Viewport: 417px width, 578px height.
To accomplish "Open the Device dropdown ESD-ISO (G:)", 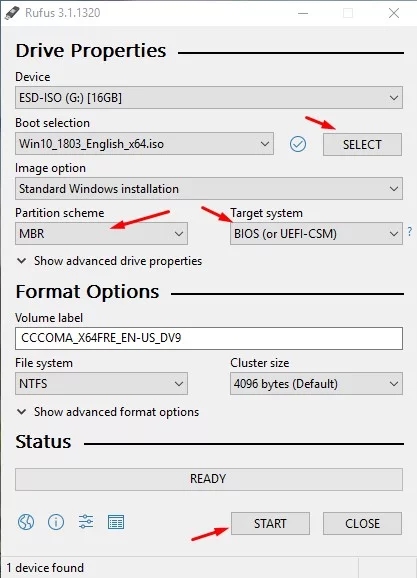I will click(x=209, y=98).
